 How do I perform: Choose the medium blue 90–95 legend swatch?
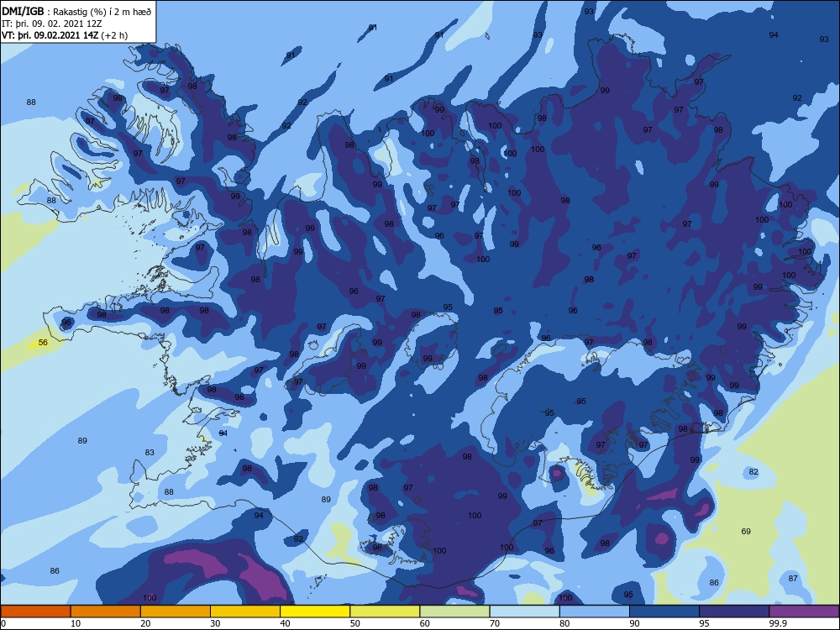(664, 612)
